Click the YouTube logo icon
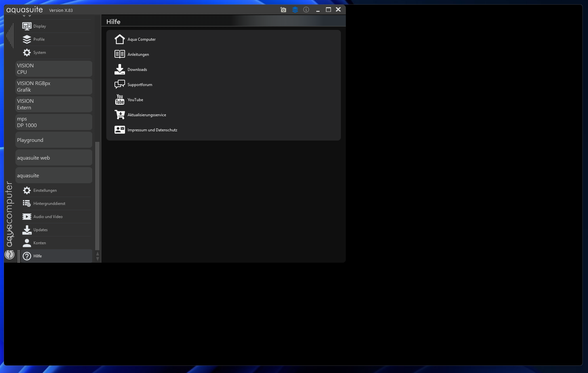 [x=119, y=99]
